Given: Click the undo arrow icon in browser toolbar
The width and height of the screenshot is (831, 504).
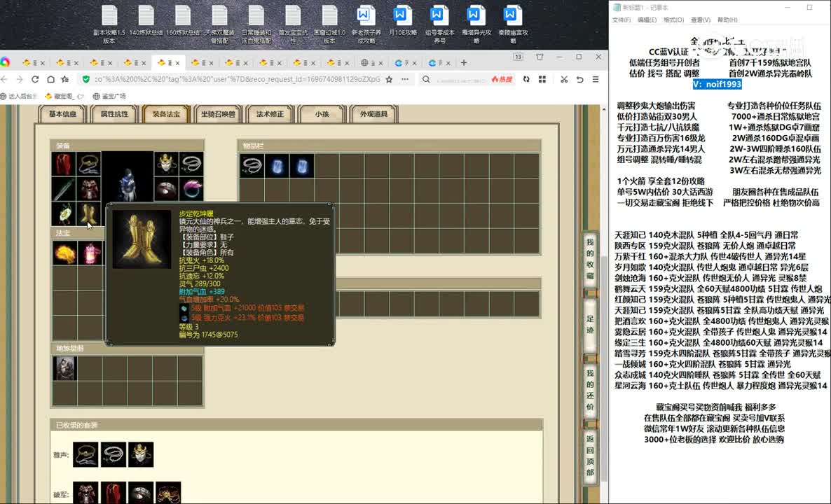Looking at the screenshot, I should tap(579, 79).
